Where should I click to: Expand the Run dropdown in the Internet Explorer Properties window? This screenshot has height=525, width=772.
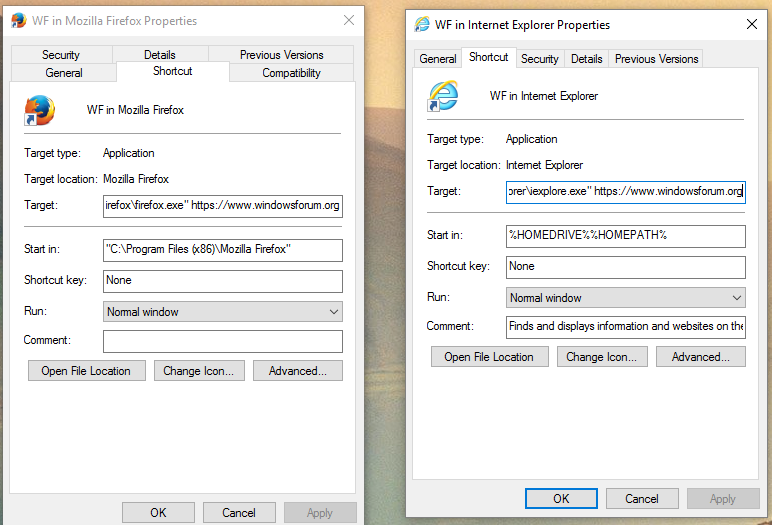tap(626, 298)
